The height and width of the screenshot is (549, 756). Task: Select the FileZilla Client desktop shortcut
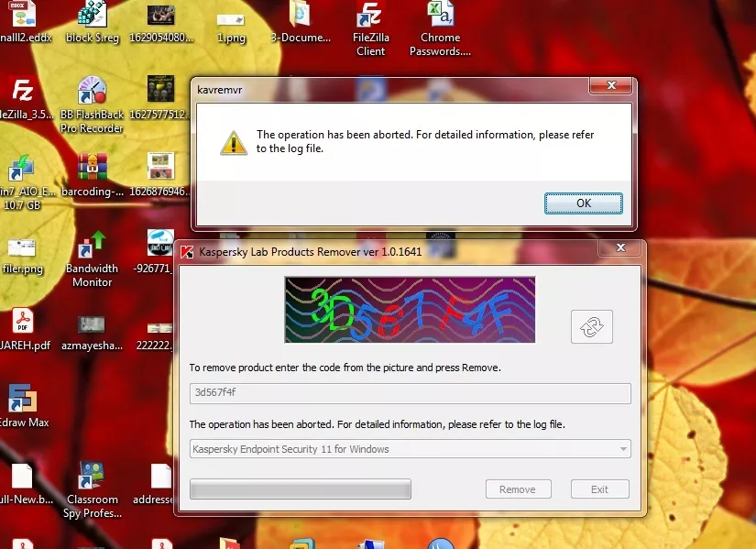pos(370,29)
